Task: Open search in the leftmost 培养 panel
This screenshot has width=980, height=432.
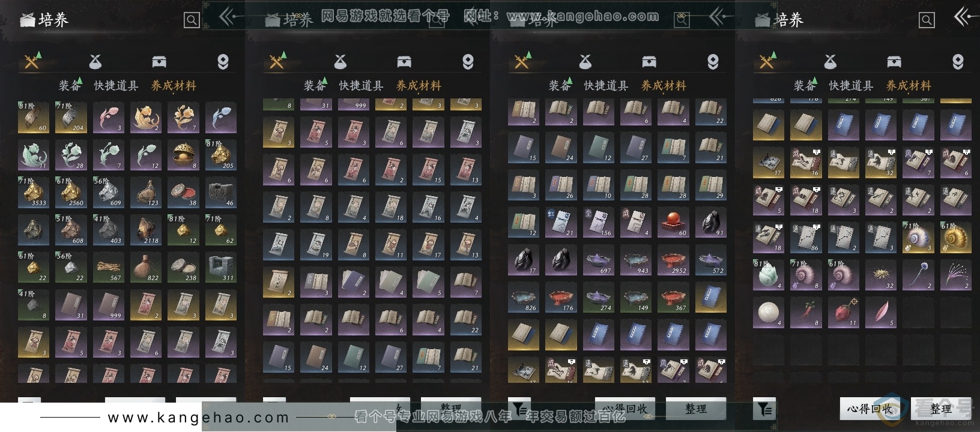Action: point(192,20)
